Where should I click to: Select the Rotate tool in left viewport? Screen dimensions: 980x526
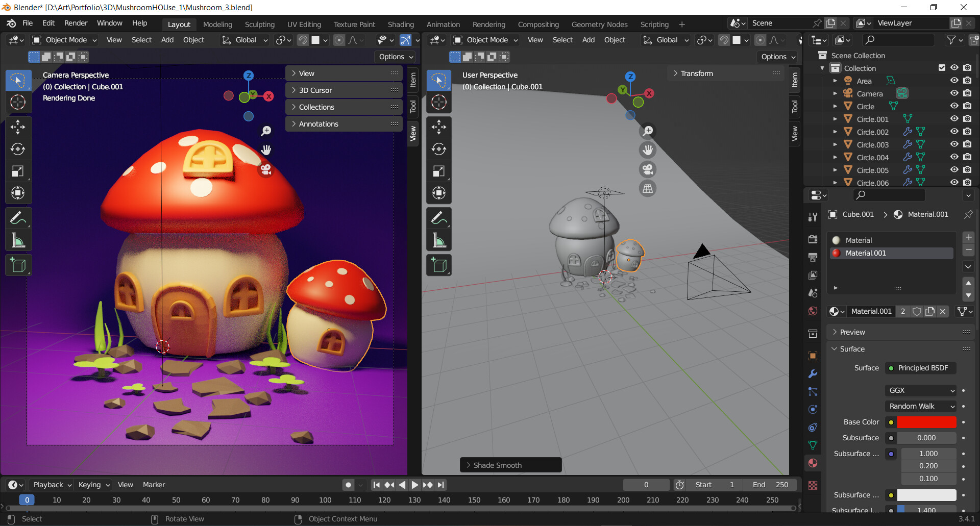(18, 149)
